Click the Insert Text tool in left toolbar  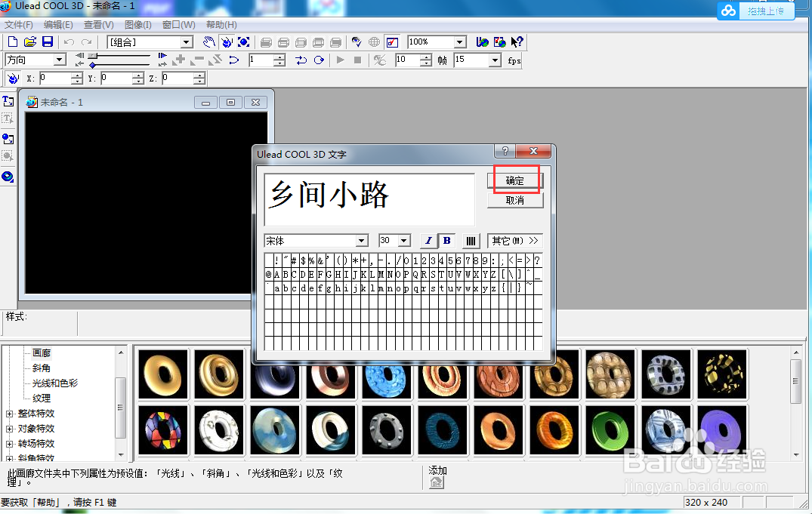(8, 101)
